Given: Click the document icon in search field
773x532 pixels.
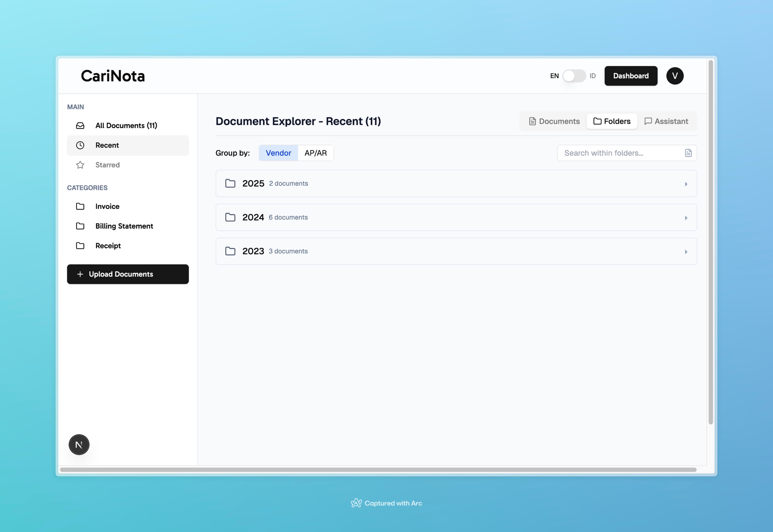Looking at the screenshot, I should click(x=688, y=153).
